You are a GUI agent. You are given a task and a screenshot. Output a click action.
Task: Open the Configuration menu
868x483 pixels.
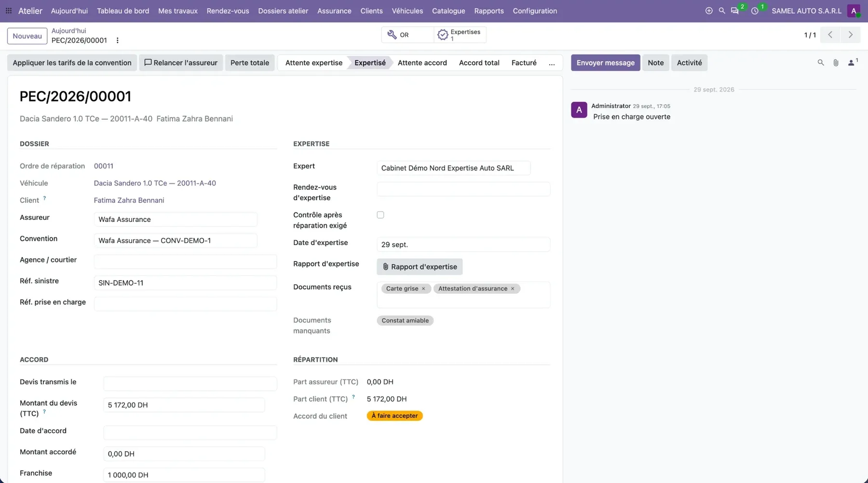click(x=535, y=11)
